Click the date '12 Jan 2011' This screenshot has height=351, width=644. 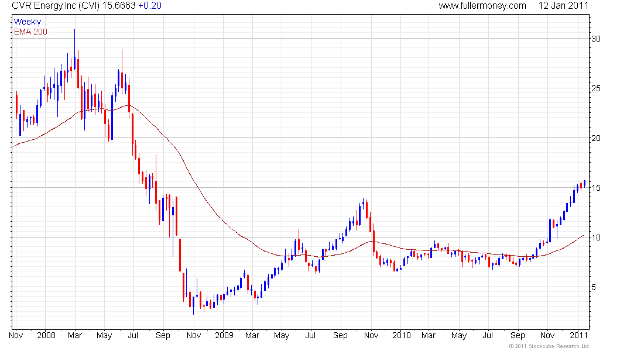click(563, 6)
